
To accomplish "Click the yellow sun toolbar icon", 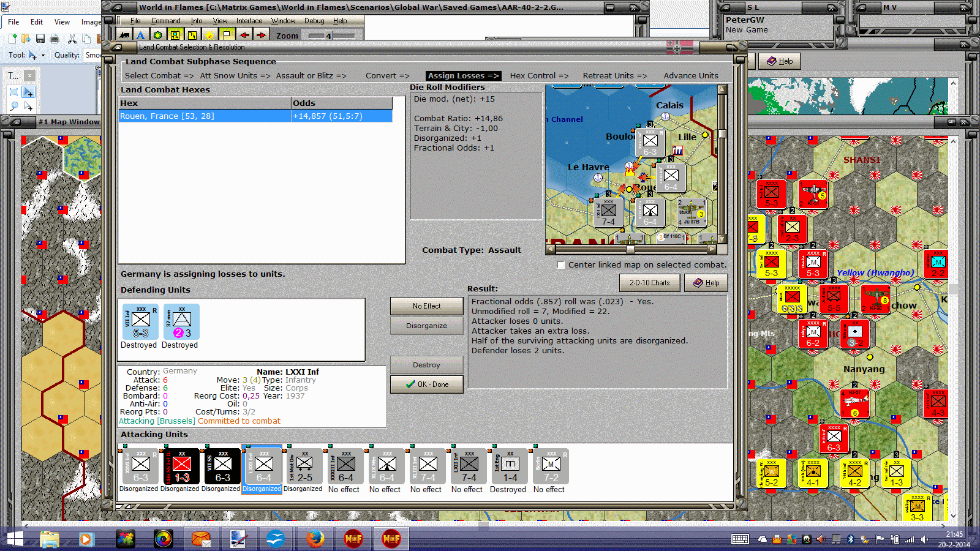I will (x=209, y=36).
